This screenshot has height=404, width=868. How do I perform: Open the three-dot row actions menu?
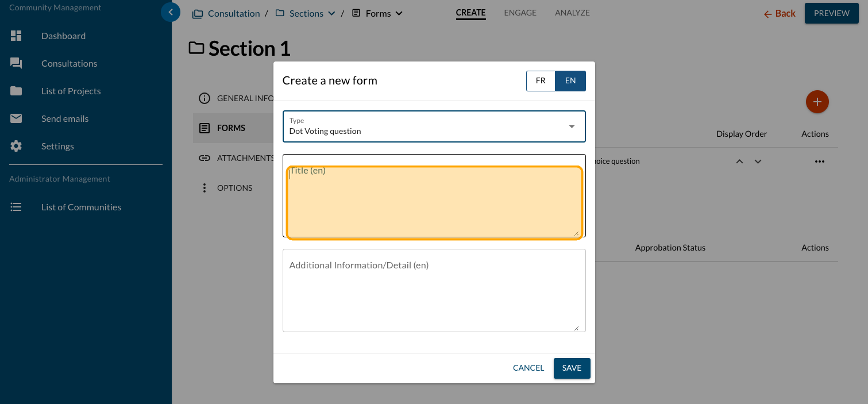pyautogui.click(x=819, y=161)
